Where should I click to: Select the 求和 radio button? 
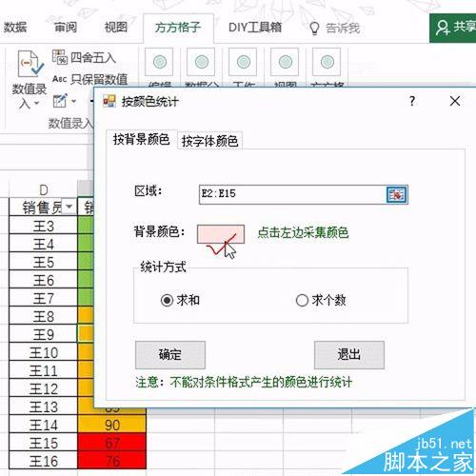[x=167, y=300]
